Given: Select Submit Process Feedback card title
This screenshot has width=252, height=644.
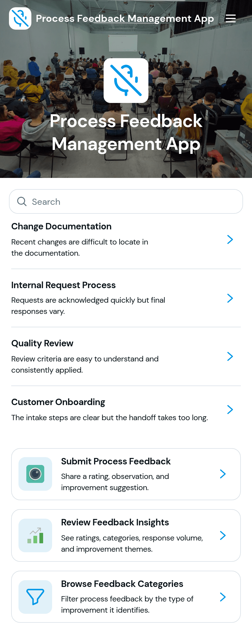Looking at the screenshot, I should 116,461.
